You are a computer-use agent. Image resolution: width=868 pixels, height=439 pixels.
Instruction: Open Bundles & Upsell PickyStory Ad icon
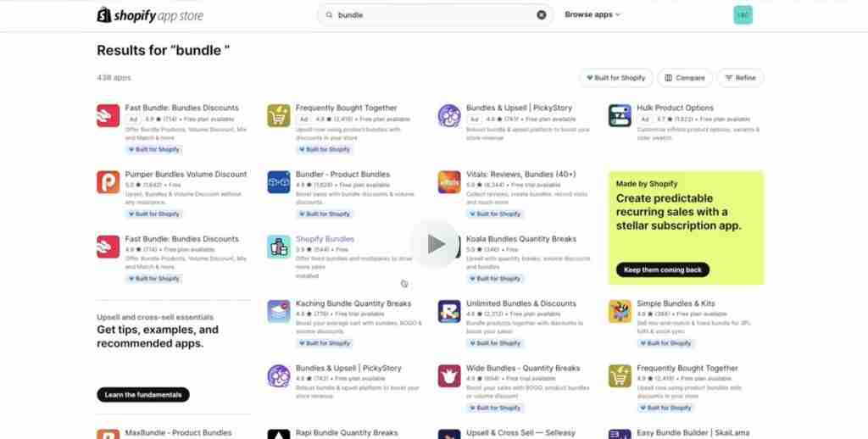(449, 116)
